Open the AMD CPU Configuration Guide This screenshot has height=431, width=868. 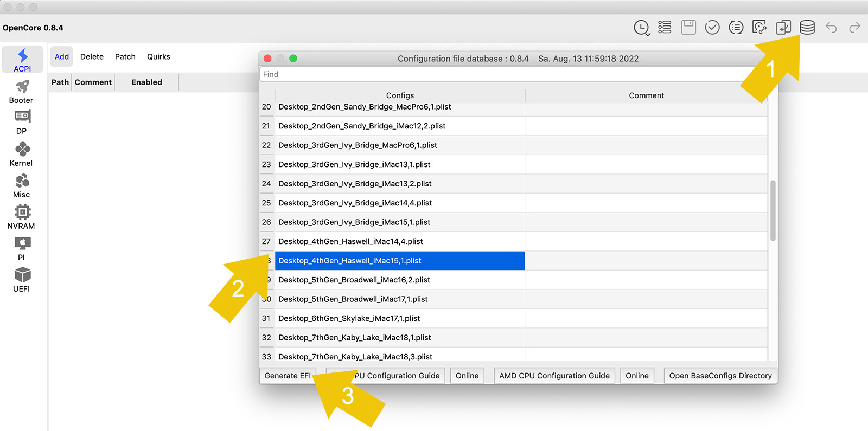point(554,376)
